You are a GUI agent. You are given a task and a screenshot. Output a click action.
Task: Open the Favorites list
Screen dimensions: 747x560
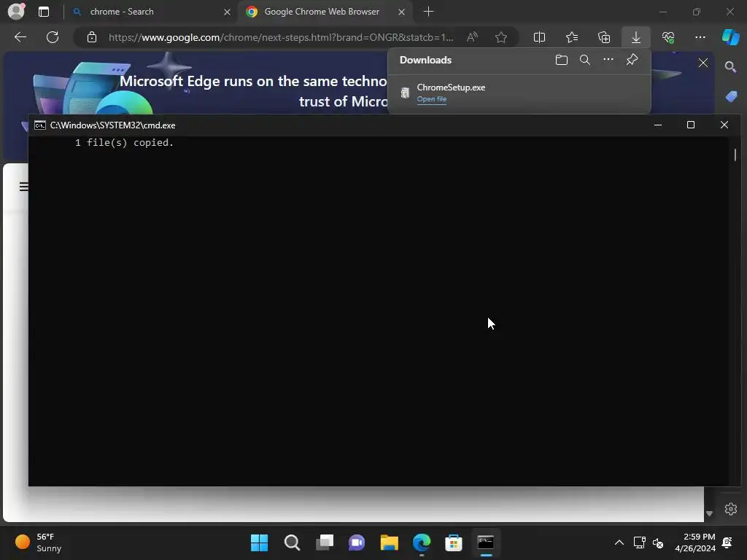pyautogui.click(x=572, y=37)
